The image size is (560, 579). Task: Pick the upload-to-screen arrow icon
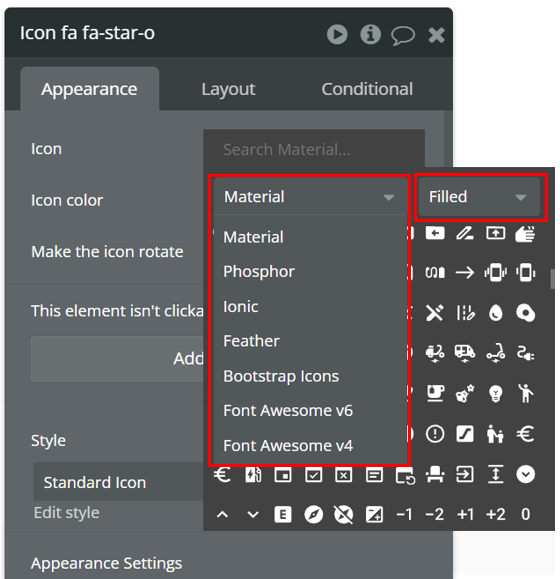pyautogui.click(x=495, y=233)
